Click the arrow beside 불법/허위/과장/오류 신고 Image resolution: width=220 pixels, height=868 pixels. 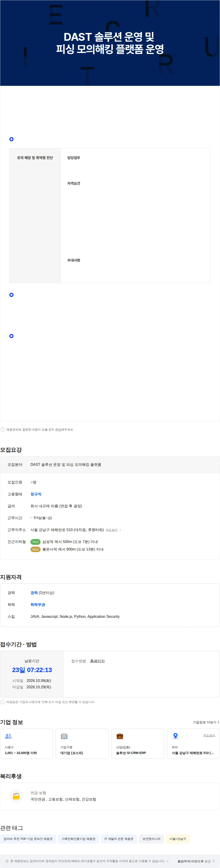pos(214,861)
